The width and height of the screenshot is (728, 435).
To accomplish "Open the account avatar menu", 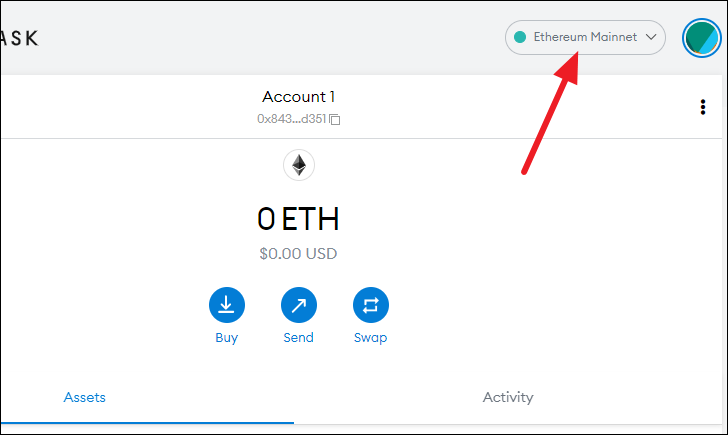I will pyautogui.click(x=701, y=38).
